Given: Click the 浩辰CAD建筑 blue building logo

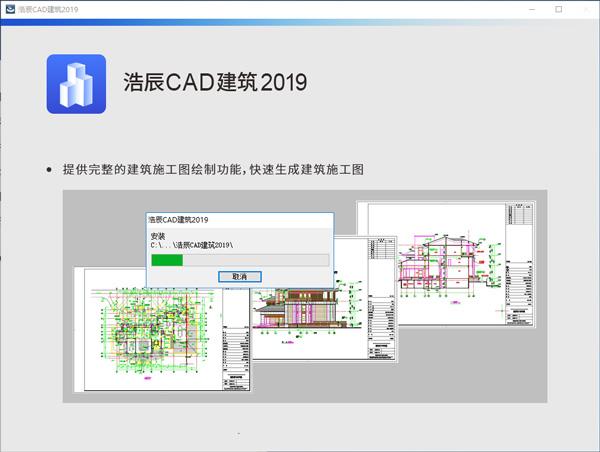Looking at the screenshot, I should tap(76, 84).
